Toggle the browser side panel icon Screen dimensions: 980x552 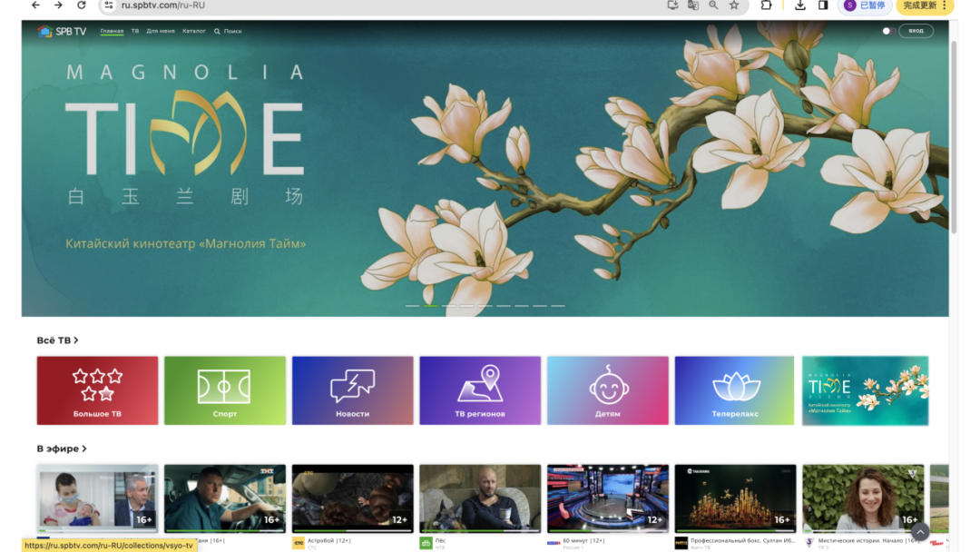pyautogui.click(x=823, y=5)
